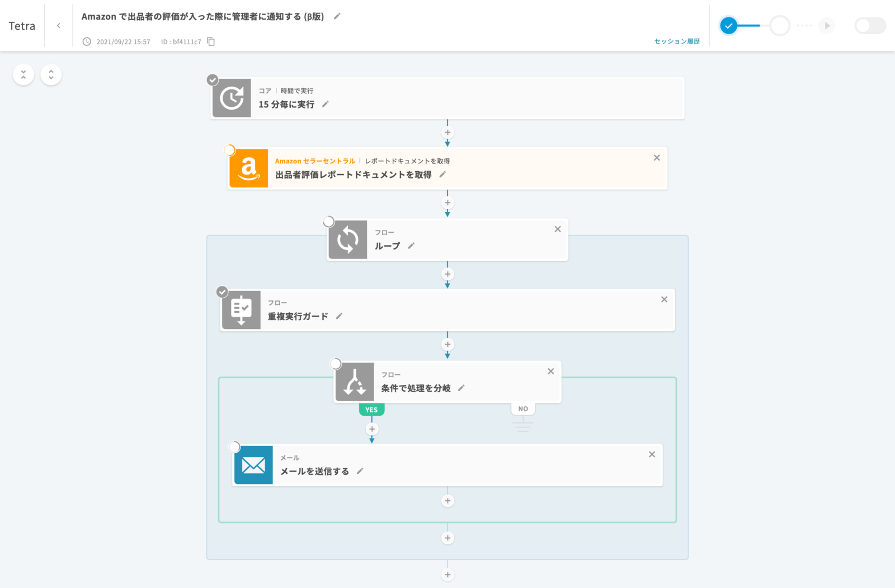895x588 pixels.
Task: Add a step under the YES branch
Action: point(372,429)
